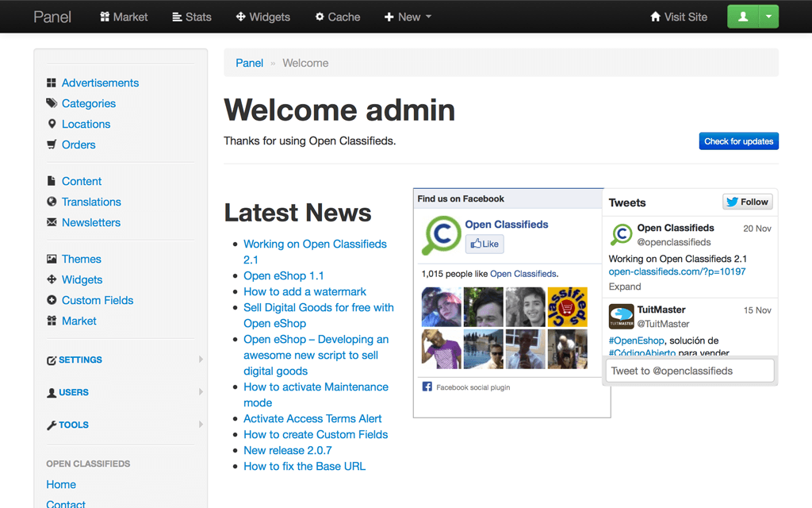The height and width of the screenshot is (508, 812).
Task: Expand the Settings sidebar section
Action: (80, 360)
